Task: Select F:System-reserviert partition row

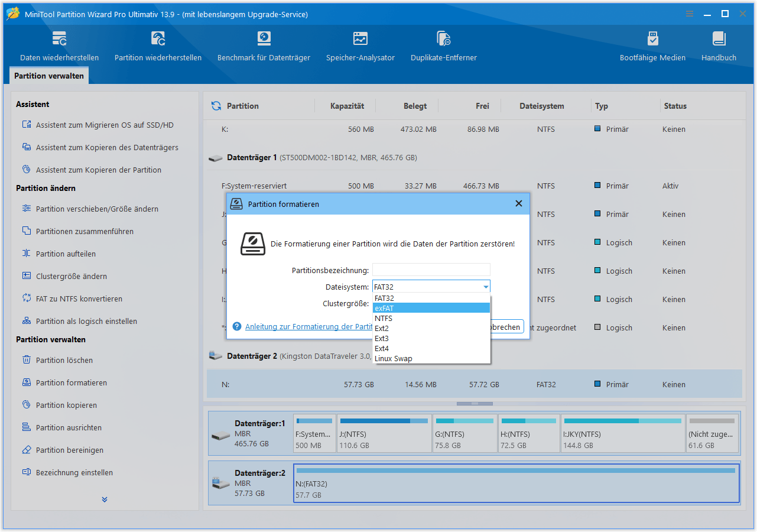Action: click(474, 186)
